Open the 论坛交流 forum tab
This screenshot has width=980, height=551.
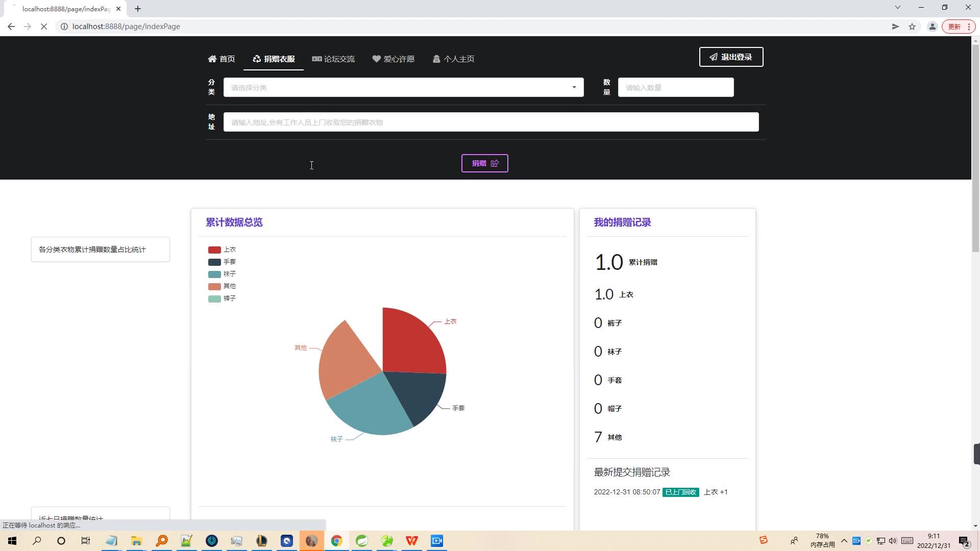click(x=334, y=59)
